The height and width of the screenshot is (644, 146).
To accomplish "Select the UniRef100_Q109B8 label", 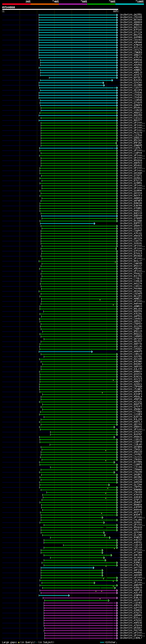I will tap(131, 85).
